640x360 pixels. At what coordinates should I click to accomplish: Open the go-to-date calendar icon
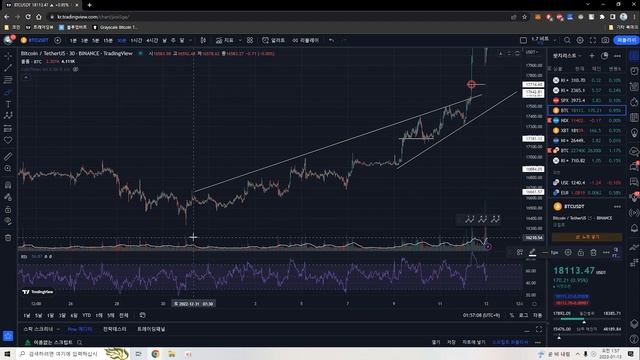(142, 315)
